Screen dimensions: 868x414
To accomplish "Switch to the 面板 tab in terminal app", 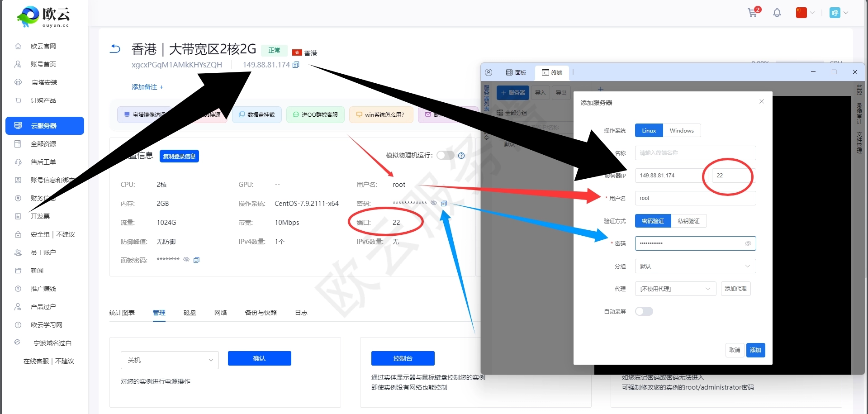I will click(516, 72).
